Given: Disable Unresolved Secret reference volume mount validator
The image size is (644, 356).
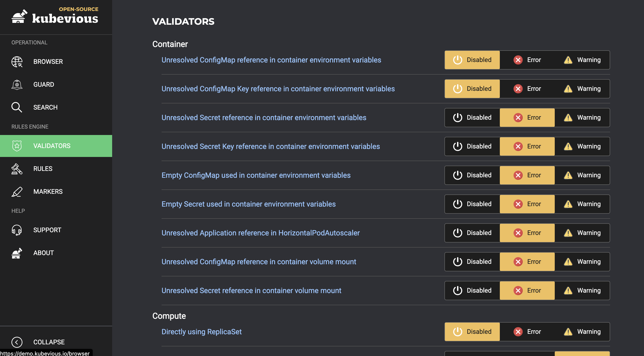Looking at the screenshot, I should pyautogui.click(x=472, y=291).
